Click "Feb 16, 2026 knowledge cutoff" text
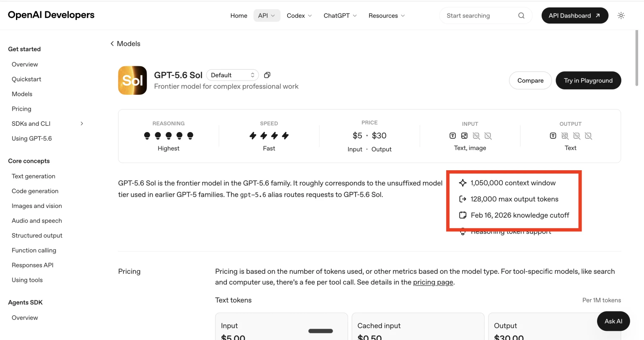The width and height of the screenshot is (644, 340). pyautogui.click(x=520, y=215)
